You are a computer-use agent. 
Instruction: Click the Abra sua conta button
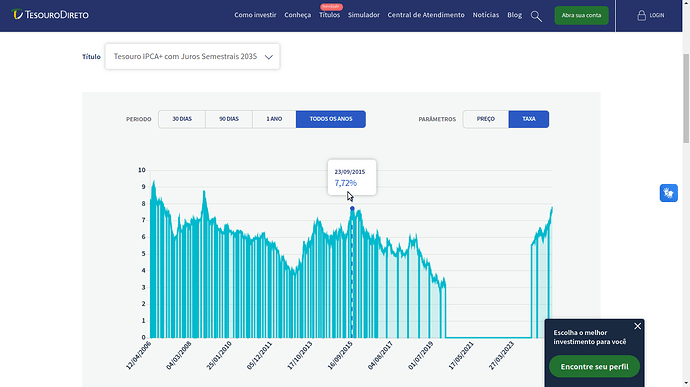click(x=581, y=15)
